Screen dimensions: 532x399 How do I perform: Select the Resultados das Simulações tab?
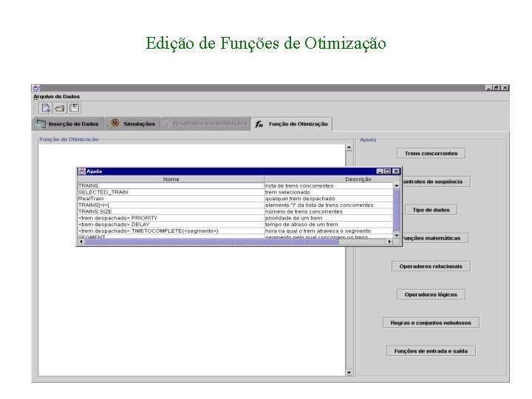point(205,124)
